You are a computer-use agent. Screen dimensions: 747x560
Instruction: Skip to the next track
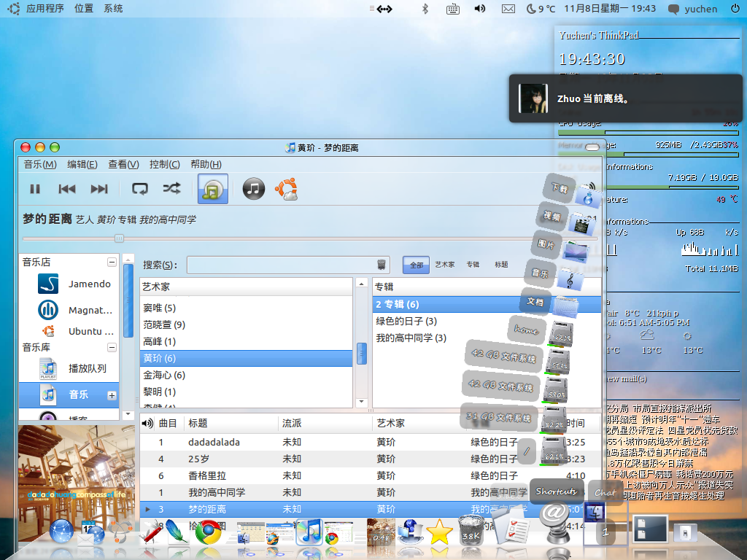(x=99, y=189)
